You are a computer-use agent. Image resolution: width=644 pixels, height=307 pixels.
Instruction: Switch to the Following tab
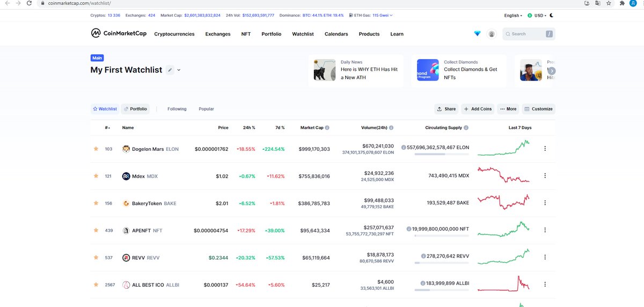(177, 109)
